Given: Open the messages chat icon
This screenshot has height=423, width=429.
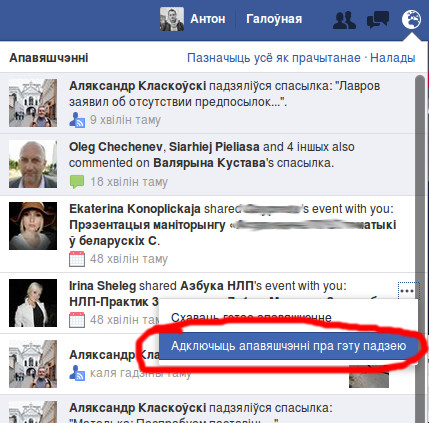Looking at the screenshot, I should click(378, 19).
